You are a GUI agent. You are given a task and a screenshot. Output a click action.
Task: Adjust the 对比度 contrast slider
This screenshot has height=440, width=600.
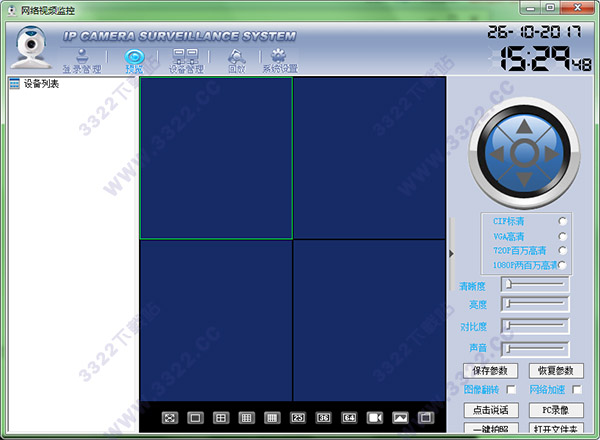(x=535, y=326)
